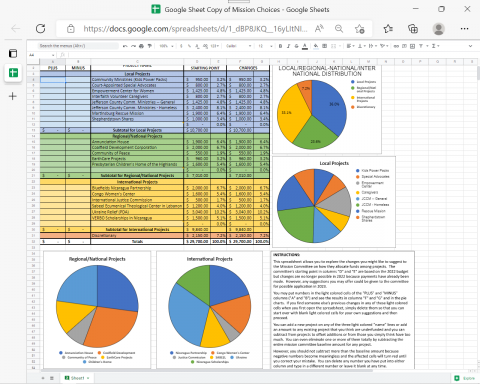This screenshot has width=480, height=384.
Task: Click the Undo icon in Sheets toolbar
Action: (x=125, y=46)
